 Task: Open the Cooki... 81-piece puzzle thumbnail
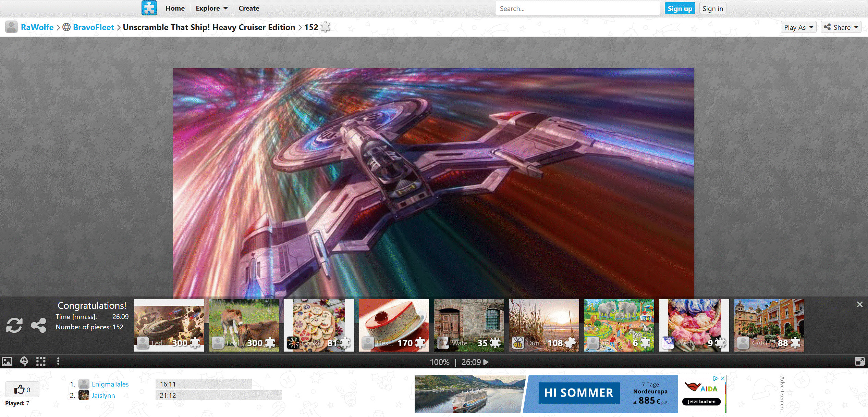pyautogui.click(x=319, y=325)
